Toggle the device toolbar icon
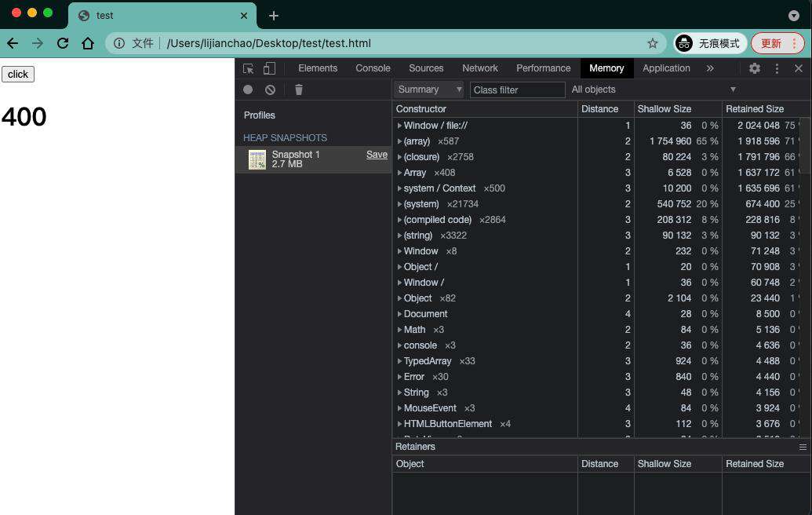This screenshot has height=515, width=812. [269, 68]
